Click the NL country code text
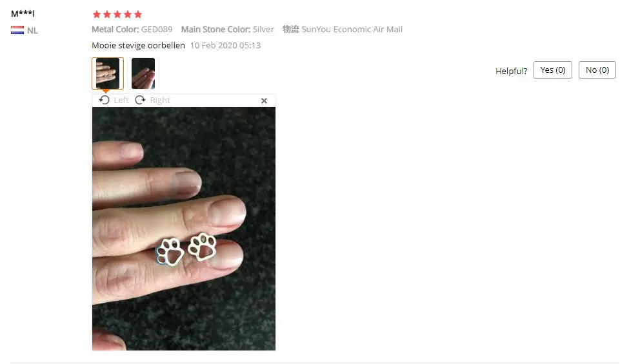Image resolution: width=629 pixels, height=364 pixels. coord(32,30)
